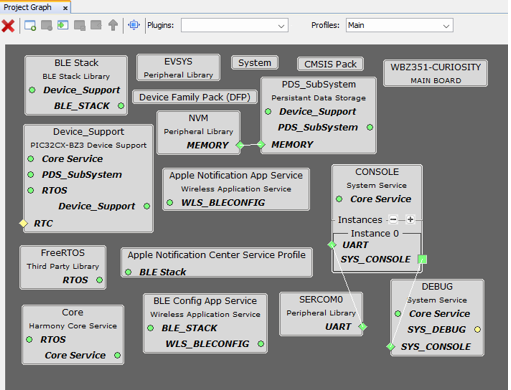This screenshot has width=511, height=390.
Task: Click RTOS circle in Core box
Action: [x=29, y=339]
